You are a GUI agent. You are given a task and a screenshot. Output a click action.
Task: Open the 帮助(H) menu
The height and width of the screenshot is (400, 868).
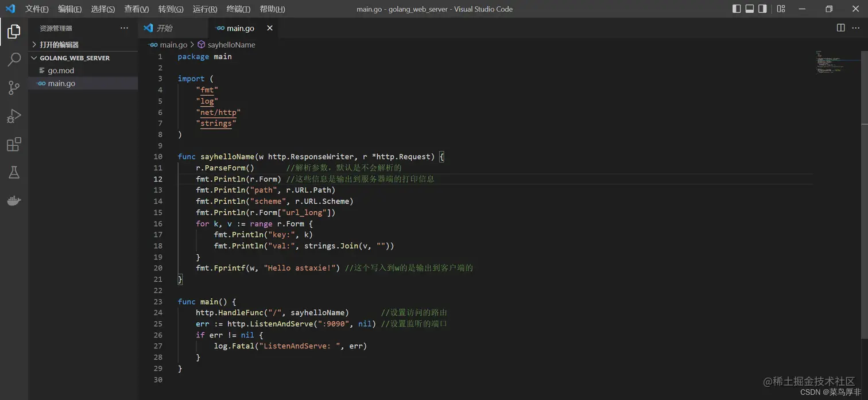click(x=272, y=9)
